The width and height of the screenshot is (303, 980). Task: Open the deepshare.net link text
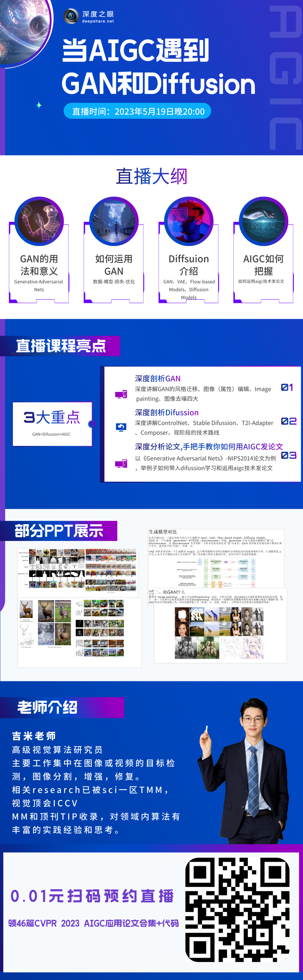tap(98, 21)
